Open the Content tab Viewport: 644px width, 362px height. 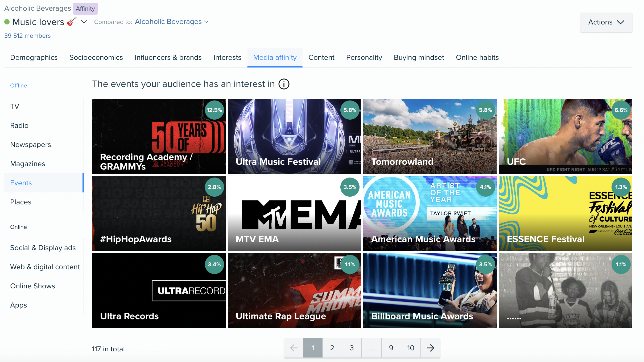(x=321, y=57)
